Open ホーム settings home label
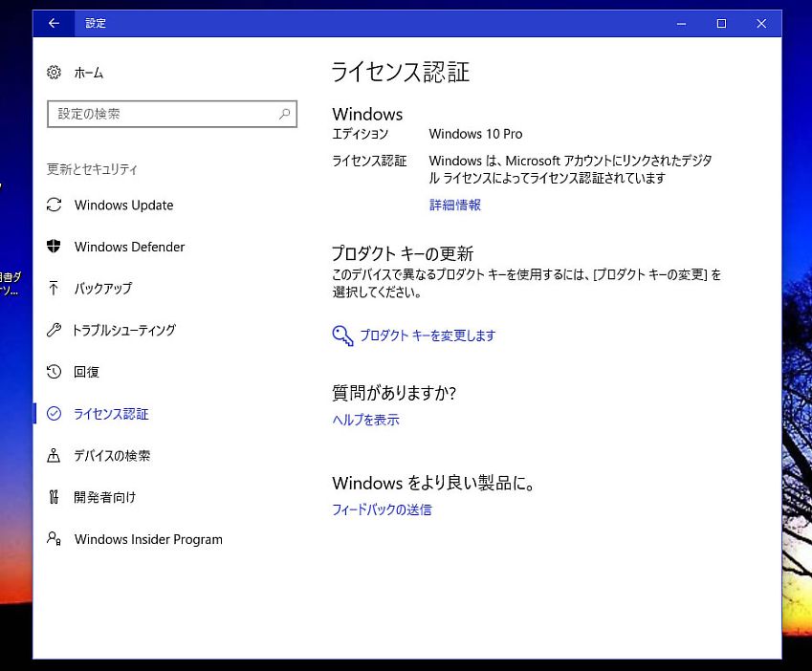The image size is (812, 671). [x=89, y=73]
